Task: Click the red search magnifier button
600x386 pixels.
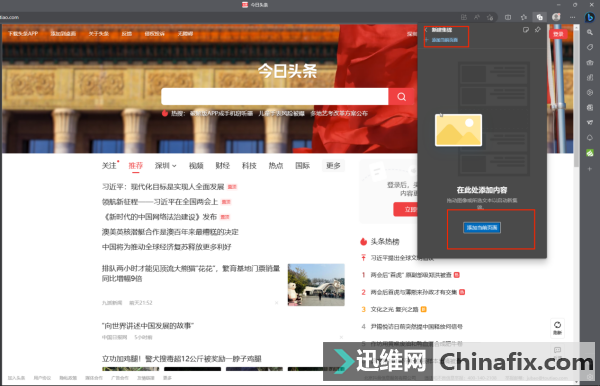Action: coord(401,96)
